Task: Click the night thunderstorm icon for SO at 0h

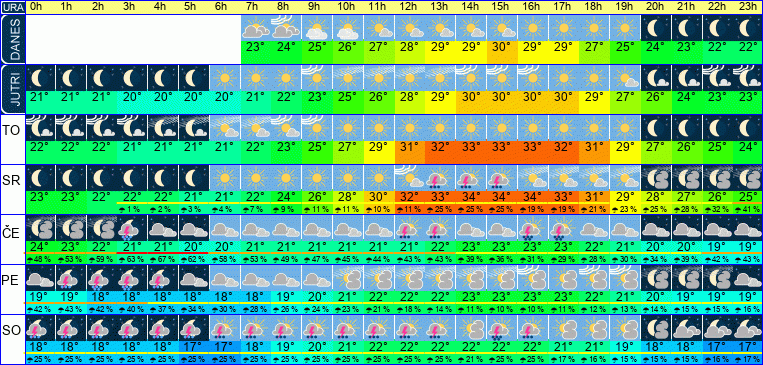Action: [x=40, y=328]
